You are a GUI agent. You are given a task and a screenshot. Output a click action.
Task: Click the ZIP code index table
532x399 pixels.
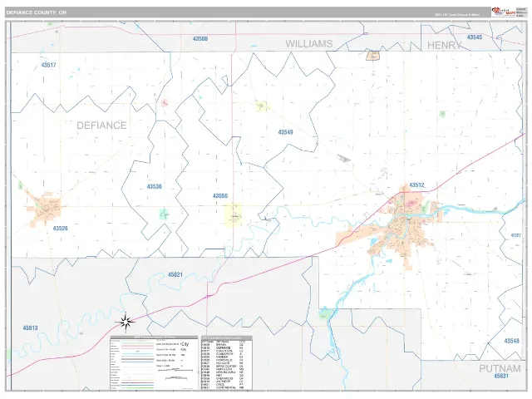click(227, 362)
